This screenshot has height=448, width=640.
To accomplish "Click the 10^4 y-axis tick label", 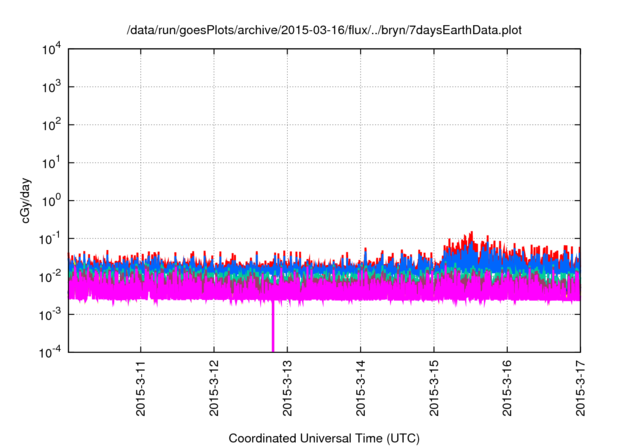I will [x=51, y=49].
